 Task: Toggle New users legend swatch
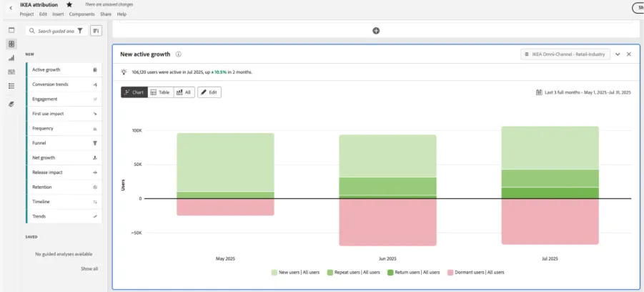[274, 272]
